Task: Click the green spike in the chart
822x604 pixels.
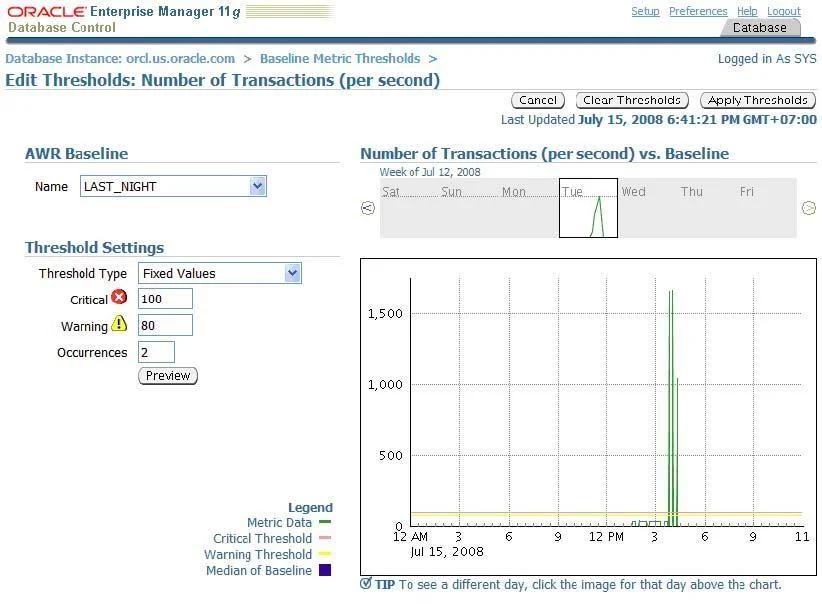Action: coord(672,408)
